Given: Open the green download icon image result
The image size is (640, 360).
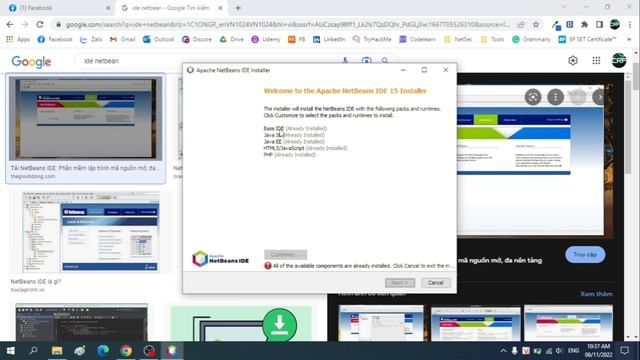Looking at the screenshot, I should coord(241,324).
